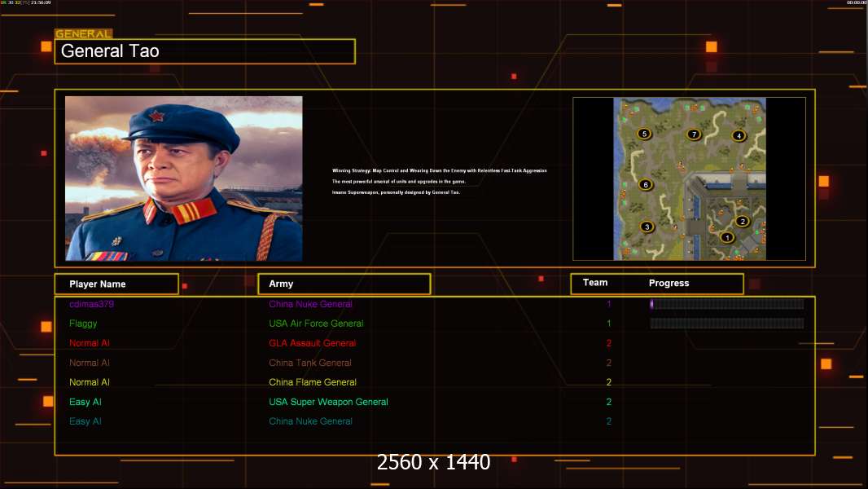
Task: Select player name Flaggy
Action: point(83,324)
